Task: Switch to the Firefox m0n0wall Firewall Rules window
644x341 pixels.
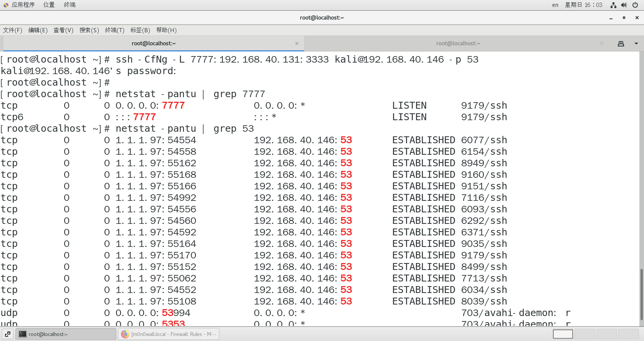Action: (x=169, y=334)
